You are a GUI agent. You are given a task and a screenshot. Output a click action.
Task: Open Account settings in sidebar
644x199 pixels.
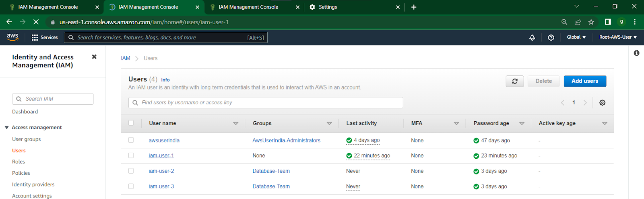coord(32,196)
